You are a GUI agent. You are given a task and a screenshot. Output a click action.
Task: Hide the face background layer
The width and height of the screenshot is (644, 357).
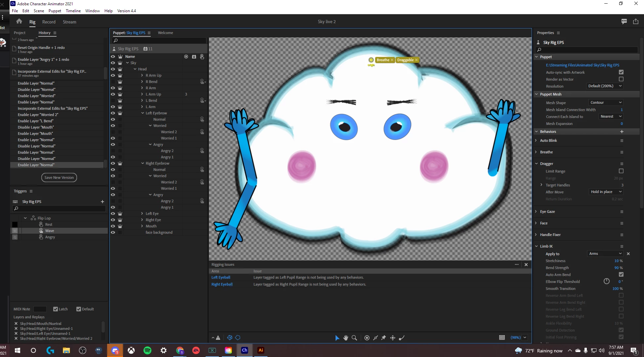coord(113,232)
